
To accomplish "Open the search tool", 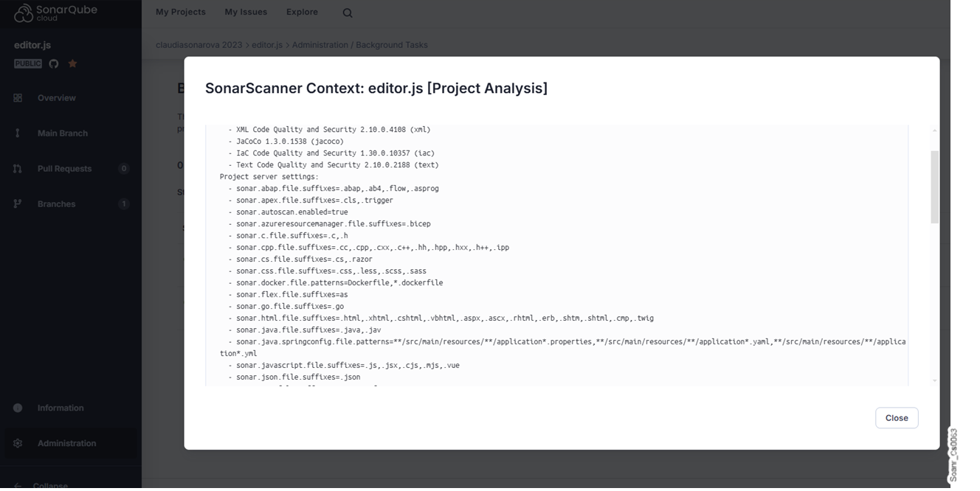I will (347, 12).
